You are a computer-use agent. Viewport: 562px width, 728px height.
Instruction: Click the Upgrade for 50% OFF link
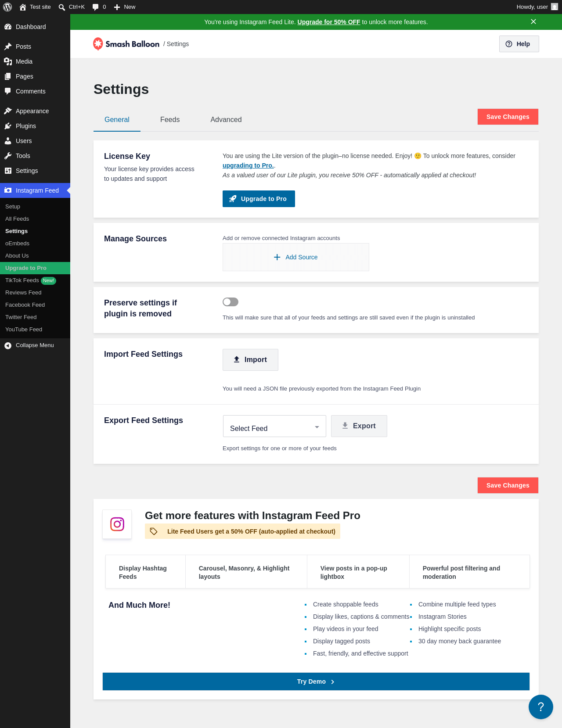click(329, 22)
